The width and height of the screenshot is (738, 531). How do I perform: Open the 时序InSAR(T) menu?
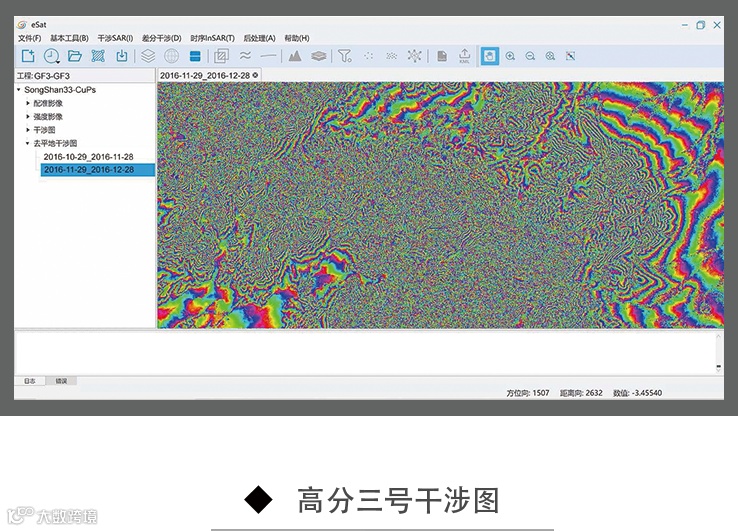[212, 38]
